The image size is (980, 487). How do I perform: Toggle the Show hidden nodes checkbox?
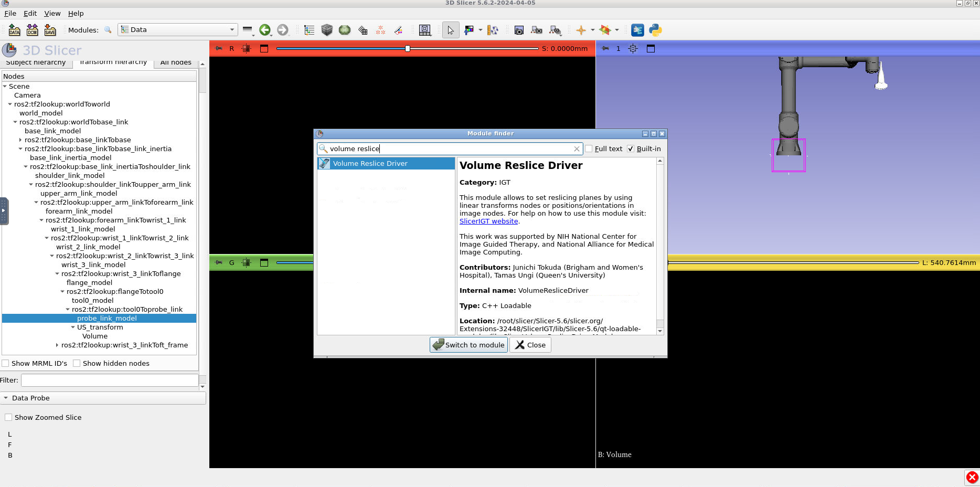coord(77,363)
